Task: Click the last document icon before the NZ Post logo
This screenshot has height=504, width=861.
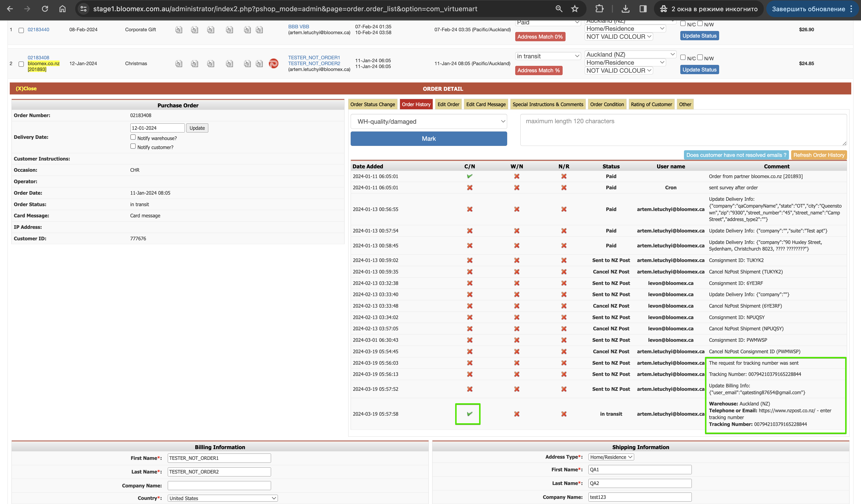Action: click(259, 63)
